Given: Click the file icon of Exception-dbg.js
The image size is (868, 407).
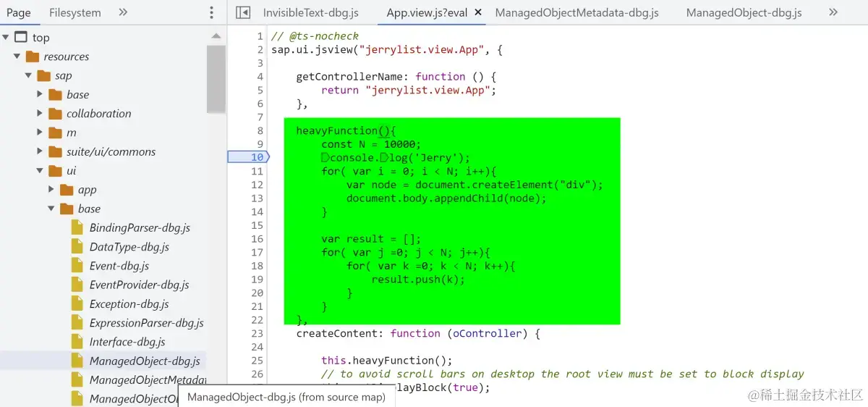Looking at the screenshot, I should pos(77,304).
